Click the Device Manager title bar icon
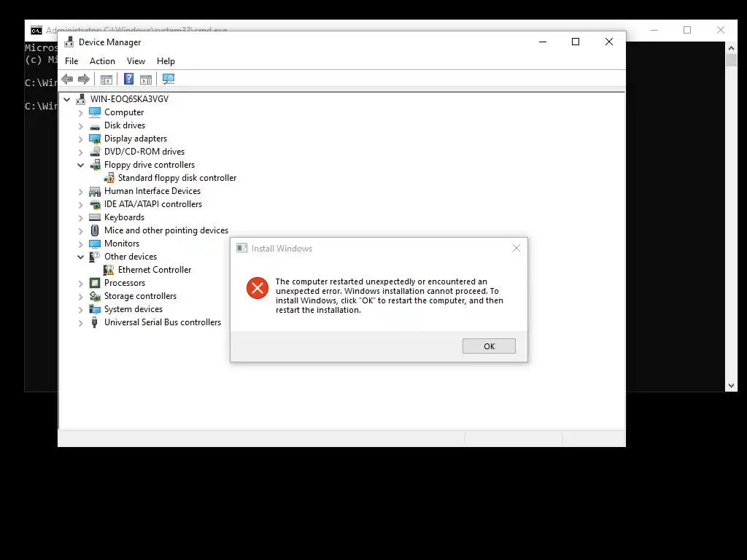Screen dimensions: 747x560 pyautogui.click(x=69, y=42)
